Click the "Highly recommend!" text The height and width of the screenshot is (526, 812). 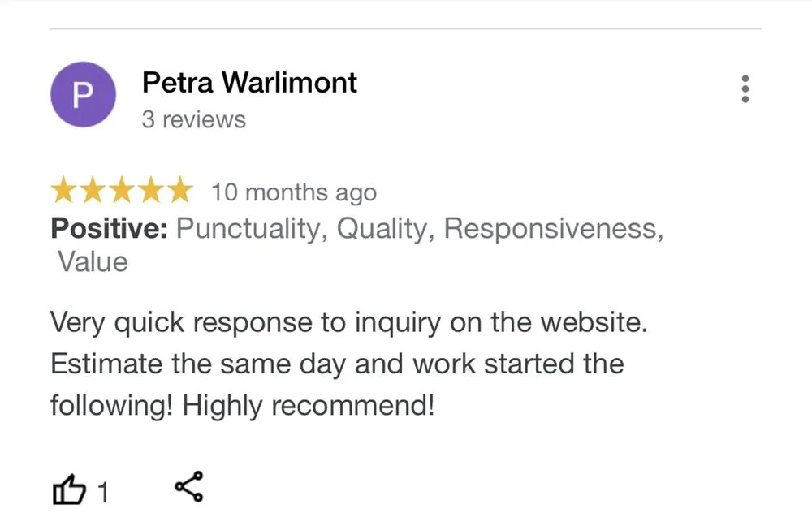(x=309, y=405)
